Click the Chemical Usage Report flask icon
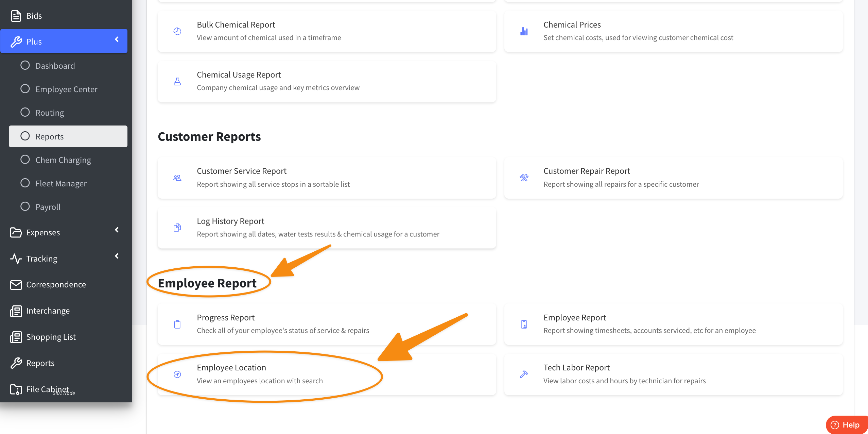 point(177,81)
